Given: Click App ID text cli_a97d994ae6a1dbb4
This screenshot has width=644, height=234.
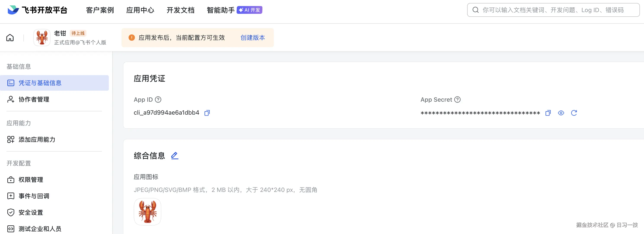Looking at the screenshot, I should tap(167, 113).
